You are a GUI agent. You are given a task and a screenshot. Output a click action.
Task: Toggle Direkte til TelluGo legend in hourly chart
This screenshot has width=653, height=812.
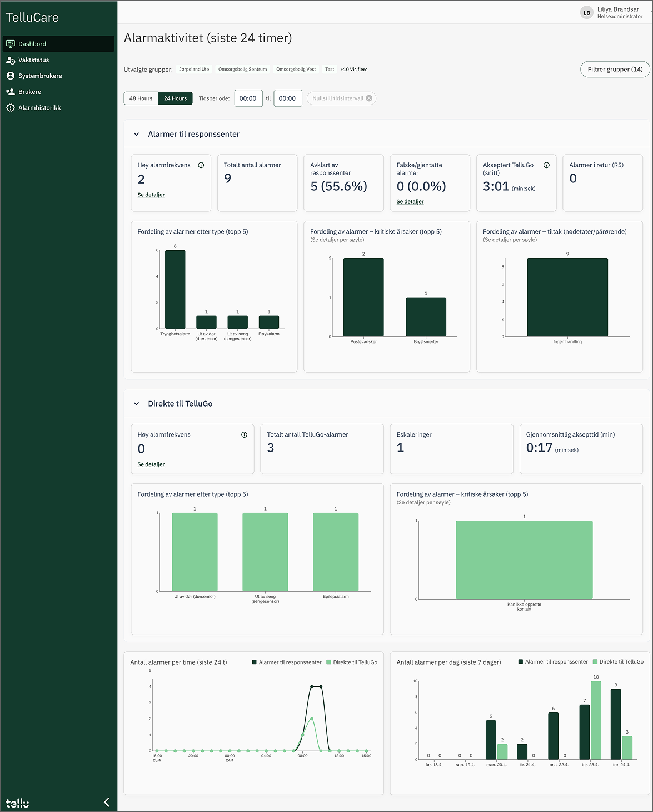pyautogui.click(x=352, y=662)
